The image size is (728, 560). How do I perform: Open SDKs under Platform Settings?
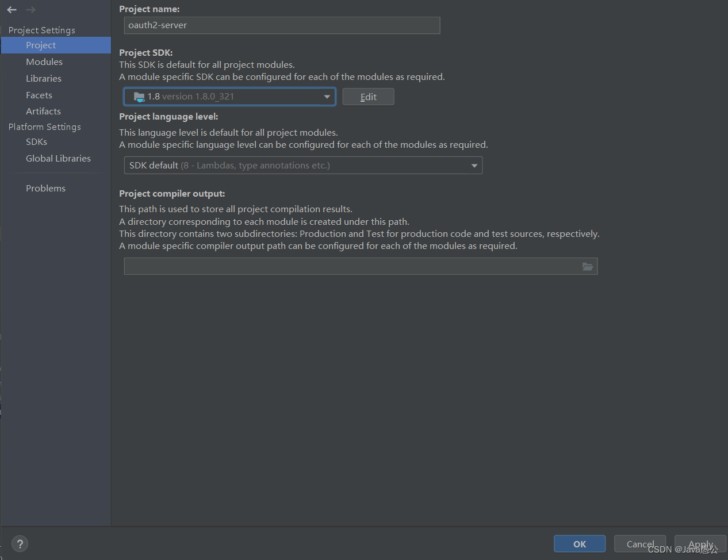36,142
